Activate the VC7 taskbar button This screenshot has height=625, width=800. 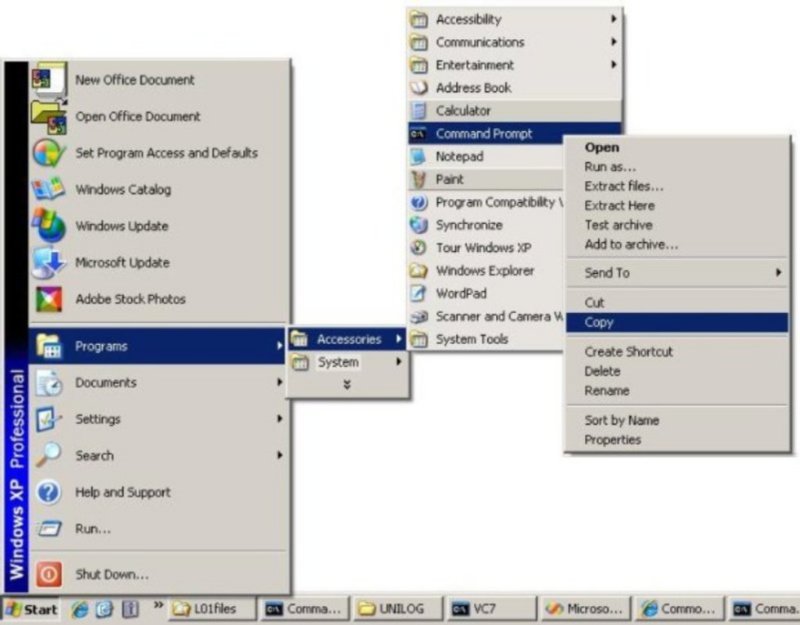[x=492, y=609]
